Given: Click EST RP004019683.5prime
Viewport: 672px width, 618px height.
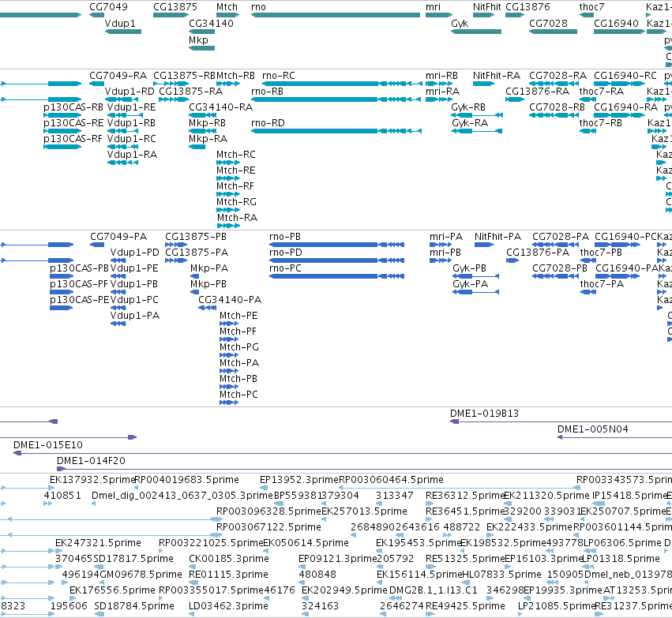Looking at the screenshot, I should [187, 480].
